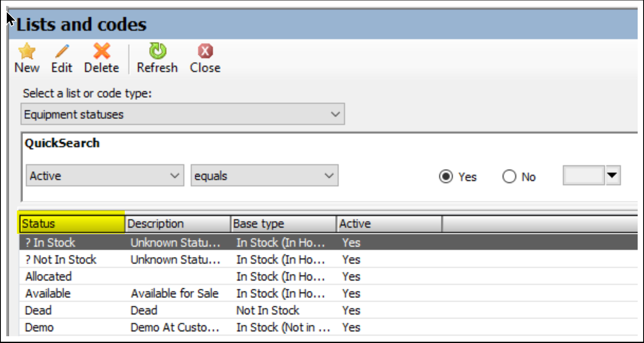Click the Edit pencil icon
644x343 pixels.
pos(62,51)
